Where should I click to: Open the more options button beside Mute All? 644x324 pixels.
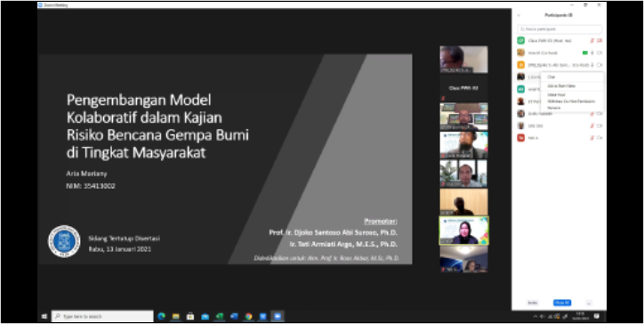(589, 303)
